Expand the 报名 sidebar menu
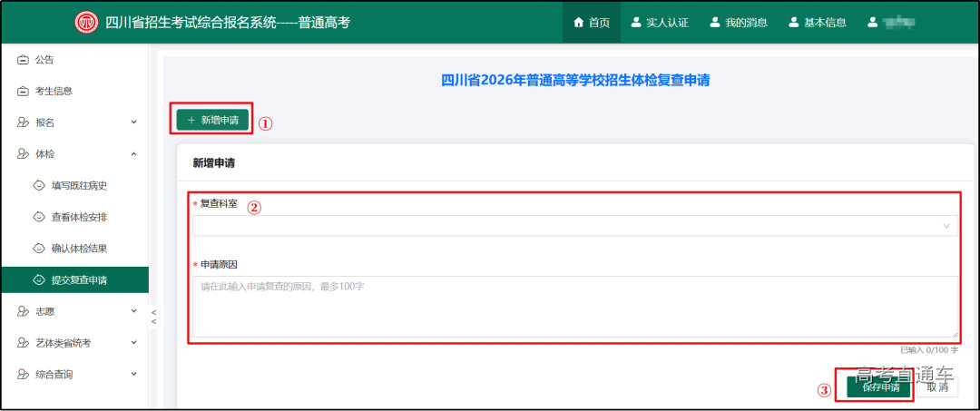The height and width of the screenshot is (411, 980). tap(133, 122)
